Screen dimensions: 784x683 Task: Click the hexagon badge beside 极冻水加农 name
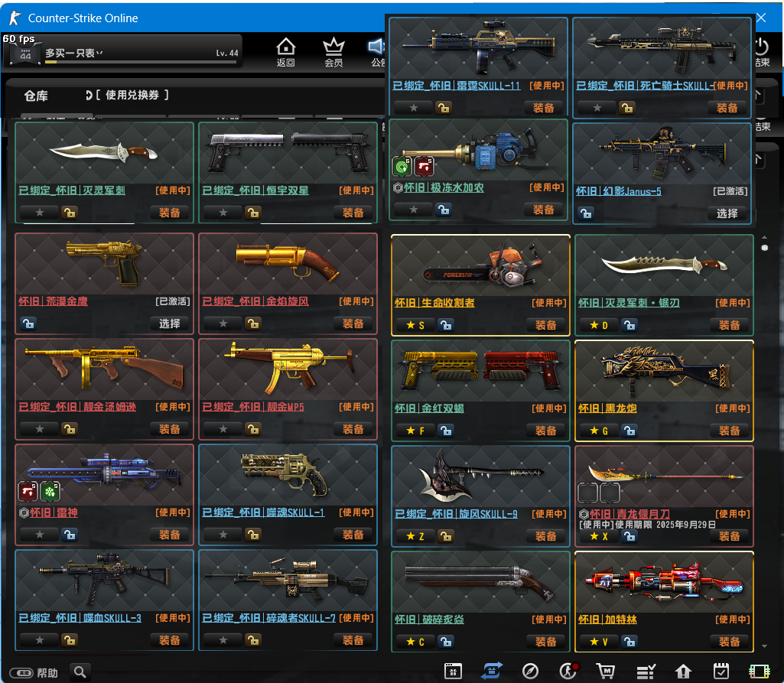pyautogui.click(x=398, y=188)
